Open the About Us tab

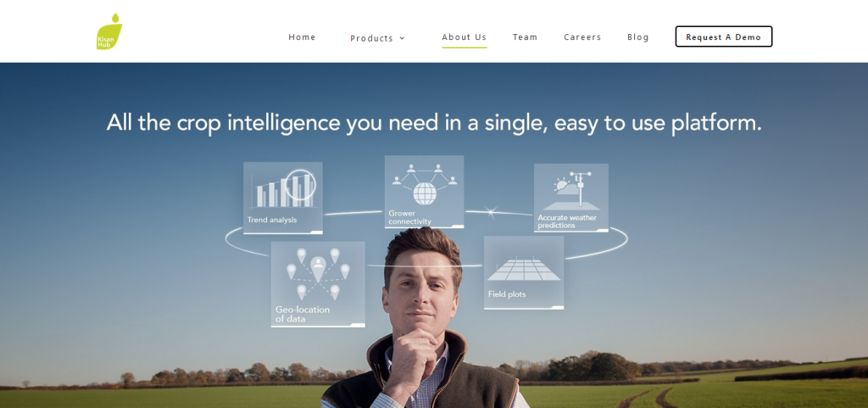pos(464,37)
